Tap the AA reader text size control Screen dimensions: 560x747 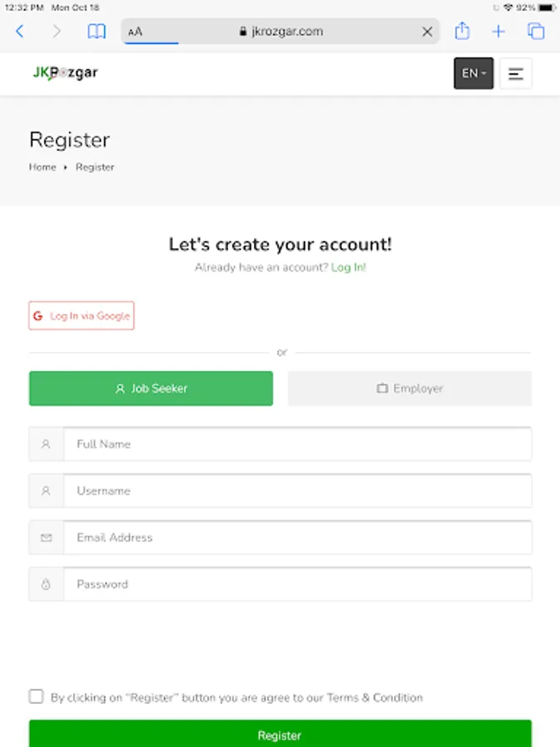(135, 32)
